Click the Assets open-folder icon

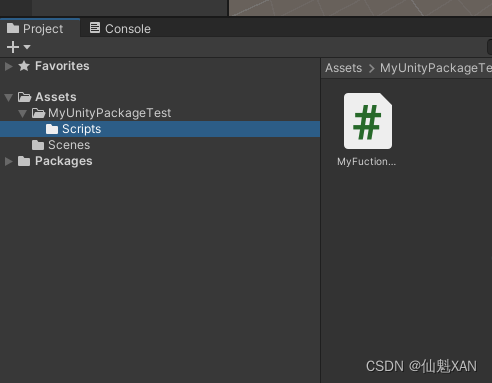(24, 97)
